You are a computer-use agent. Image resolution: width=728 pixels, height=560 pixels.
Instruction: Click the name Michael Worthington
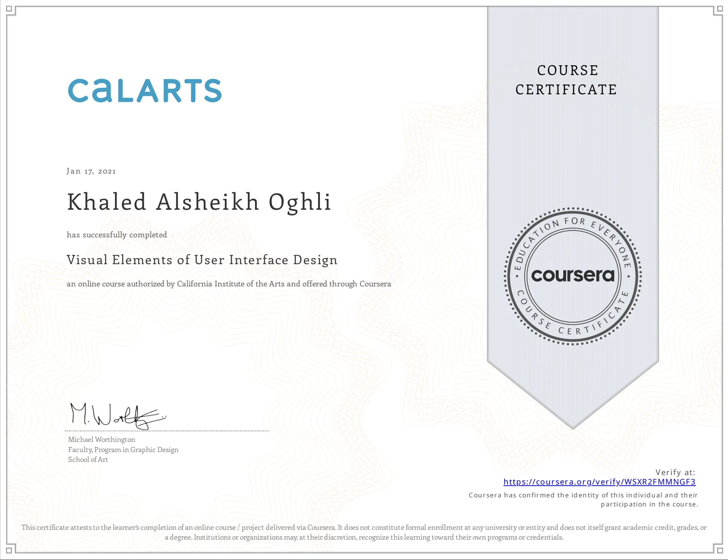pos(101,440)
